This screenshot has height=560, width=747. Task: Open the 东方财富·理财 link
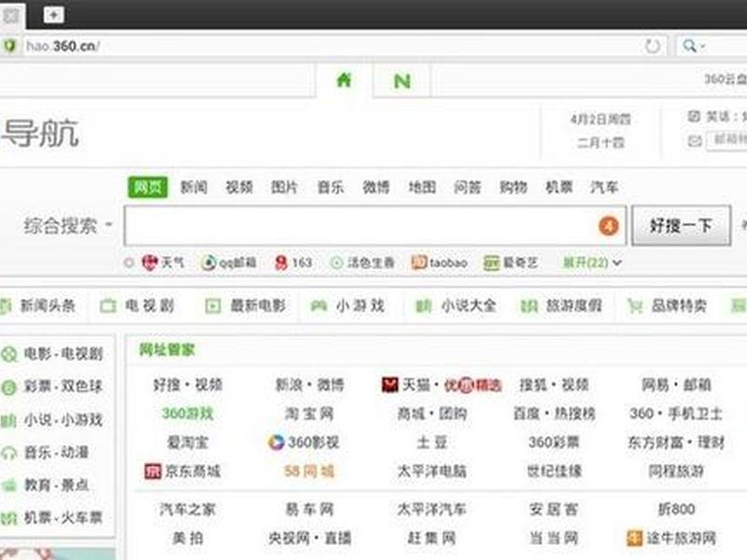click(676, 442)
